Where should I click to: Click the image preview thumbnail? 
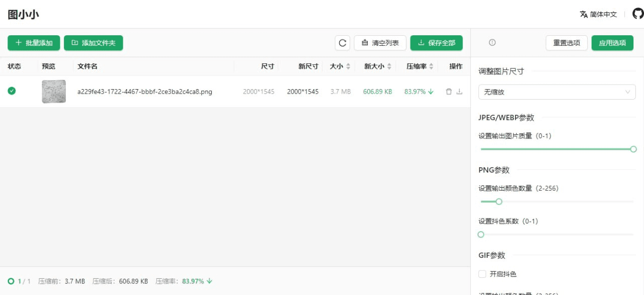point(53,91)
